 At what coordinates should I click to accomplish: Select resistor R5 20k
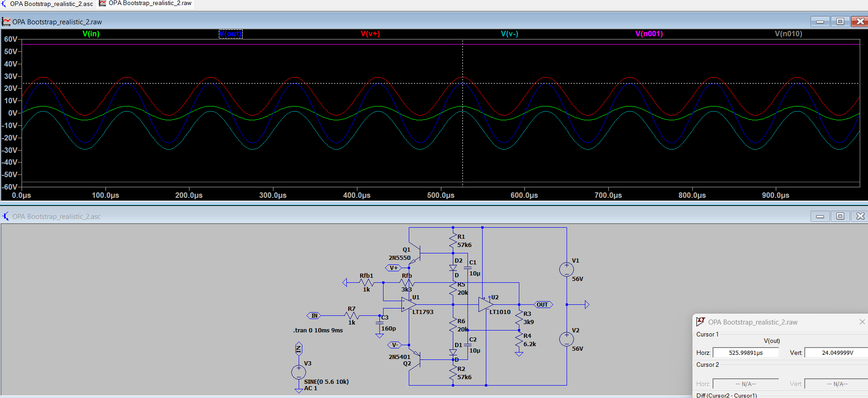[x=453, y=289]
